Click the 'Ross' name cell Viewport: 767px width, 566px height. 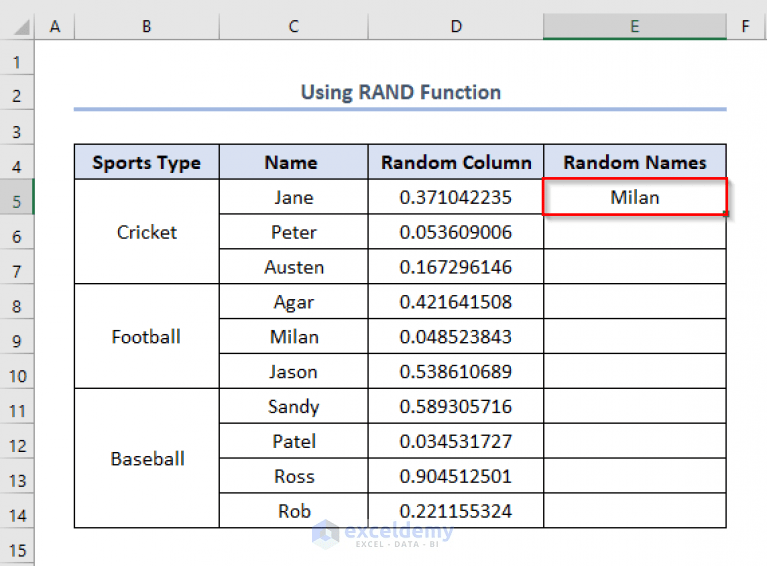(x=293, y=476)
